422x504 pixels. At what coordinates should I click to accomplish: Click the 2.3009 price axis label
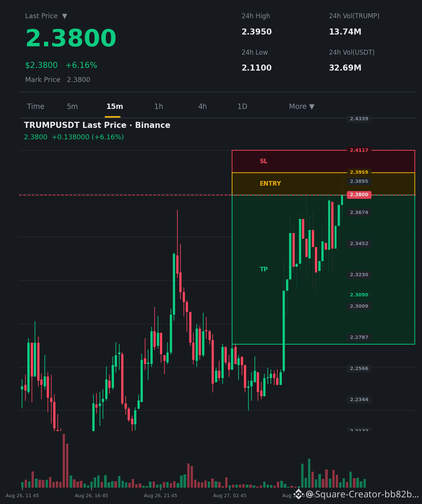(x=359, y=306)
